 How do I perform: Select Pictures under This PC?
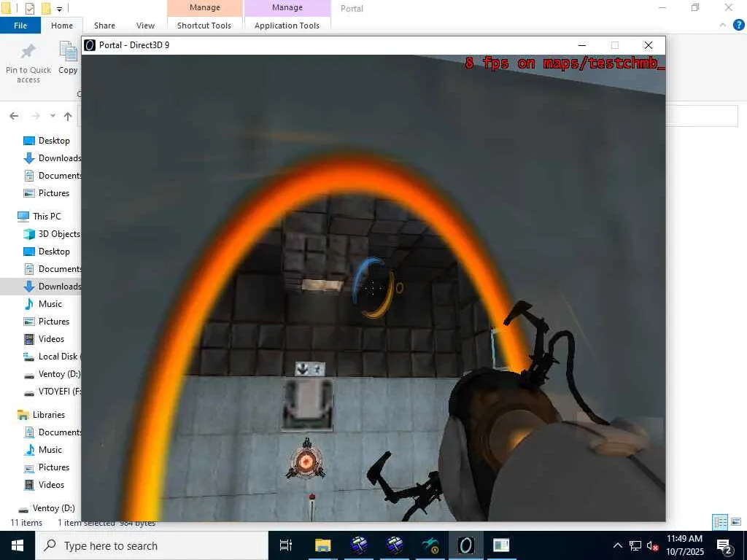(x=47, y=322)
